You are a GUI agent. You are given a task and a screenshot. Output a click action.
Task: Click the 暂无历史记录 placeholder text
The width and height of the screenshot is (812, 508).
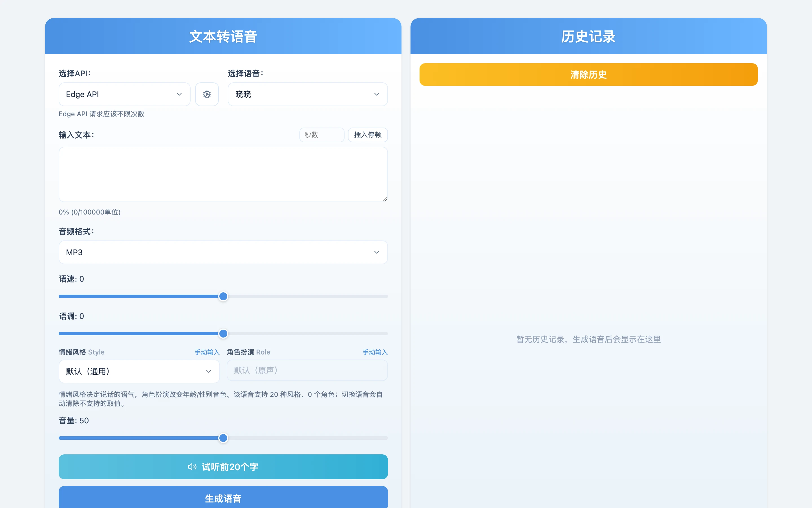coord(588,339)
